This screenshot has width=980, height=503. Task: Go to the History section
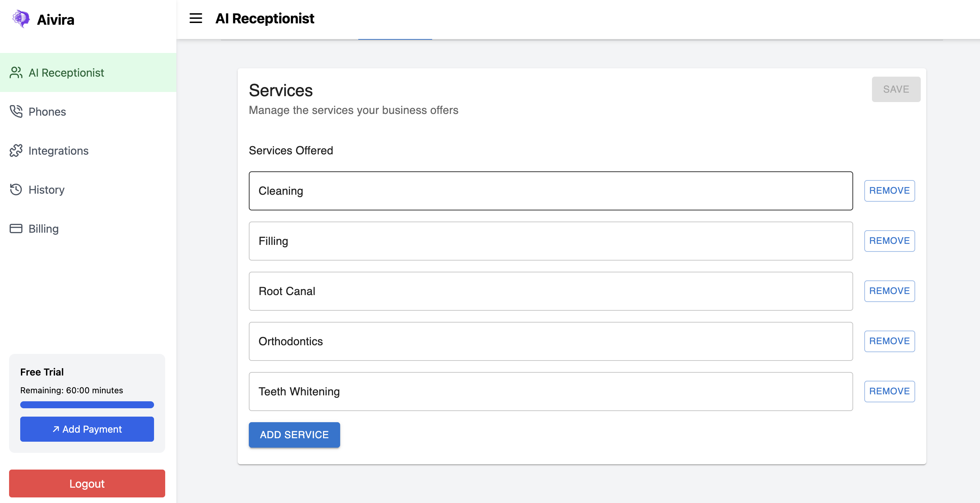46,189
